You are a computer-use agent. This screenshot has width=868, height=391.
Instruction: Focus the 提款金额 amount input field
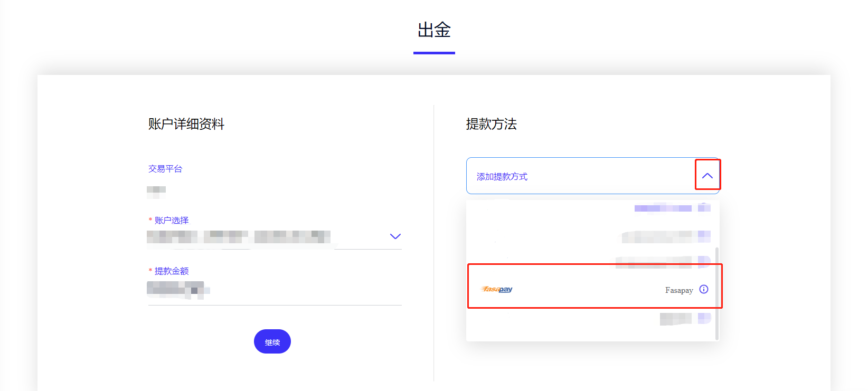[275, 290]
